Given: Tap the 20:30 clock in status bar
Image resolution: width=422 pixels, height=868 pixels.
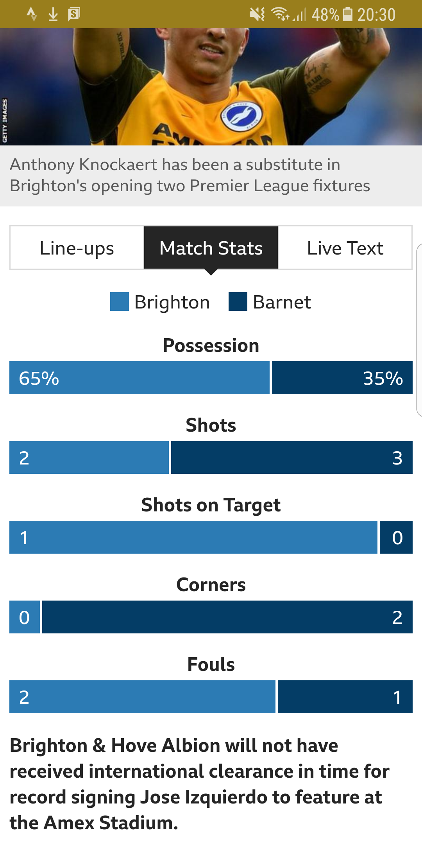Looking at the screenshot, I should 376,15.
